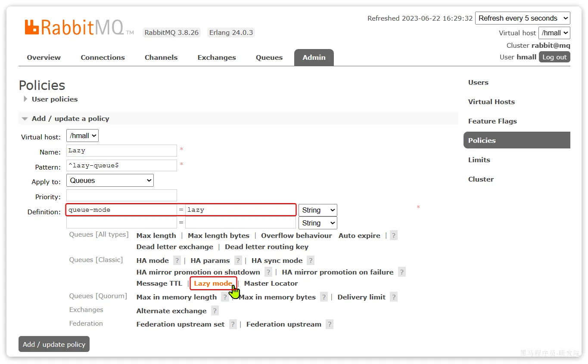This screenshot has width=588, height=364.
Task: Insert the Auto expire key
Action: tap(359, 235)
